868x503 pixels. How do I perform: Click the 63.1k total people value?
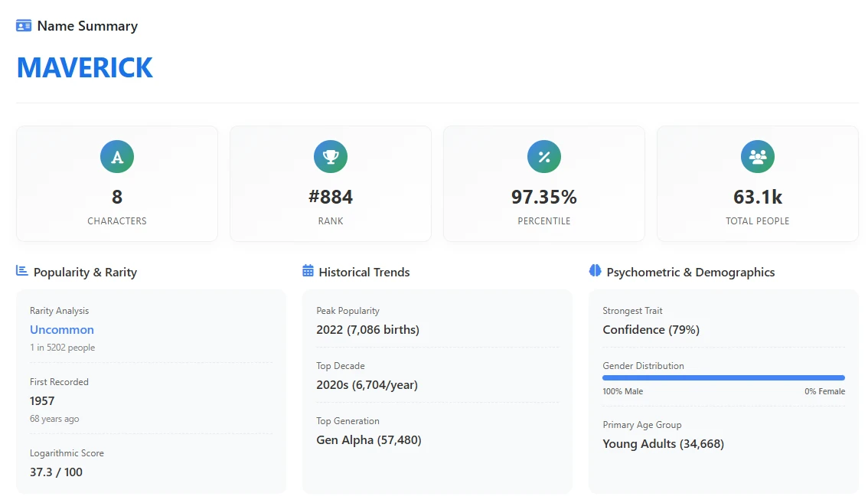[758, 198]
